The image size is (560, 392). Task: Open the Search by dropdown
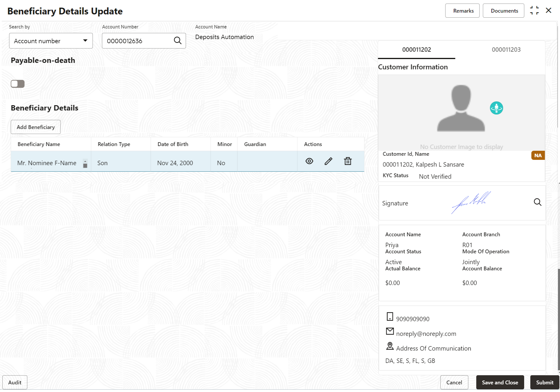coord(51,41)
